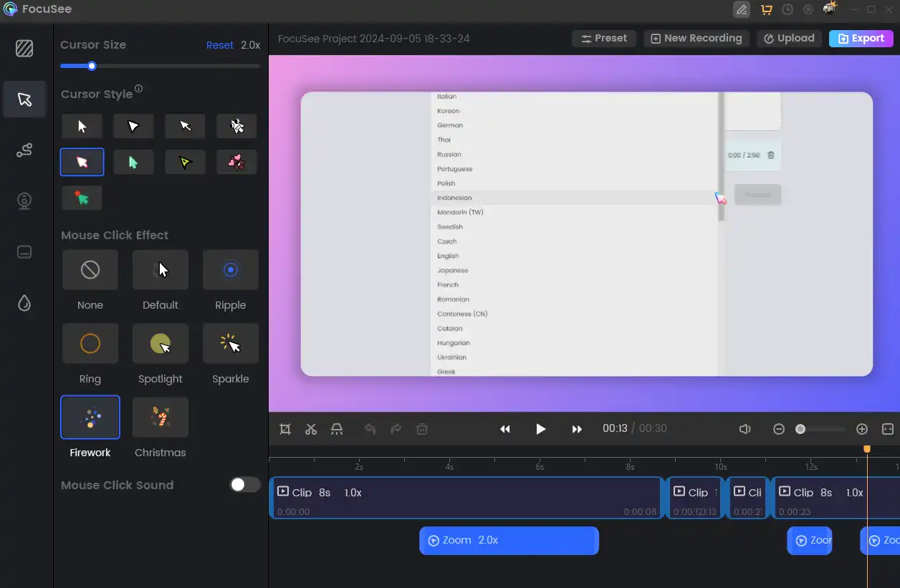Image resolution: width=900 pixels, height=588 pixels.
Task: Click the crop tool in timeline toolbar
Action: (x=285, y=429)
